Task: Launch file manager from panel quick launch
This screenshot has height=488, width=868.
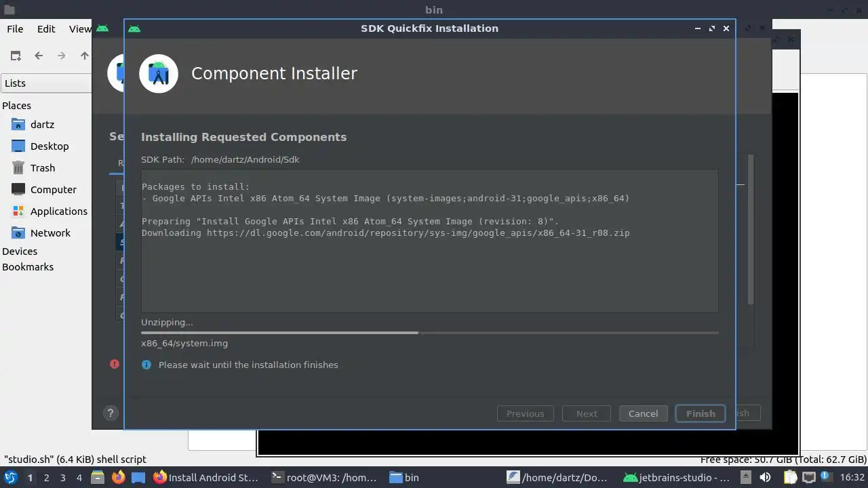Action: tap(98, 477)
